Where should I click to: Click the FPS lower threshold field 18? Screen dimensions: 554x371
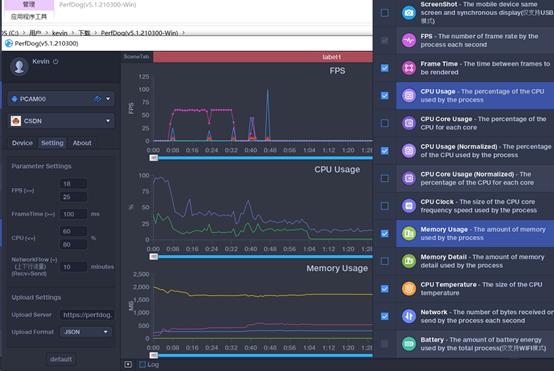(x=73, y=184)
